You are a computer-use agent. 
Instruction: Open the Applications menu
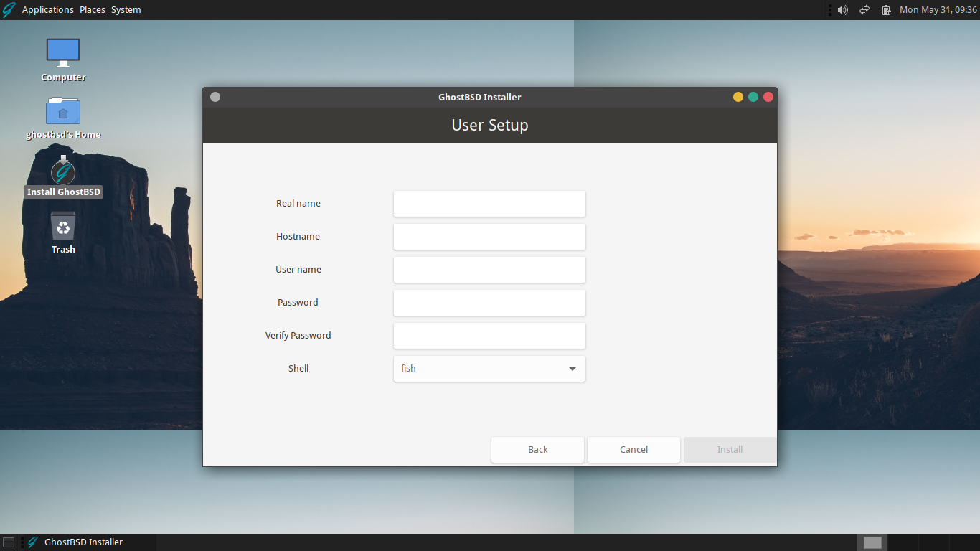pos(48,10)
